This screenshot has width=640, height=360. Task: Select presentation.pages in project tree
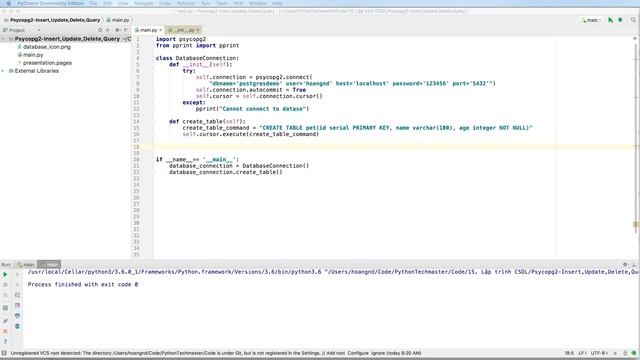(47, 63)
